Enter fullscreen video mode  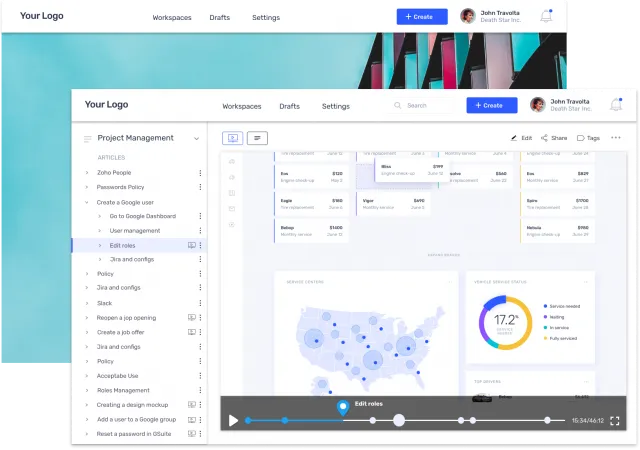tap(615, 421)
